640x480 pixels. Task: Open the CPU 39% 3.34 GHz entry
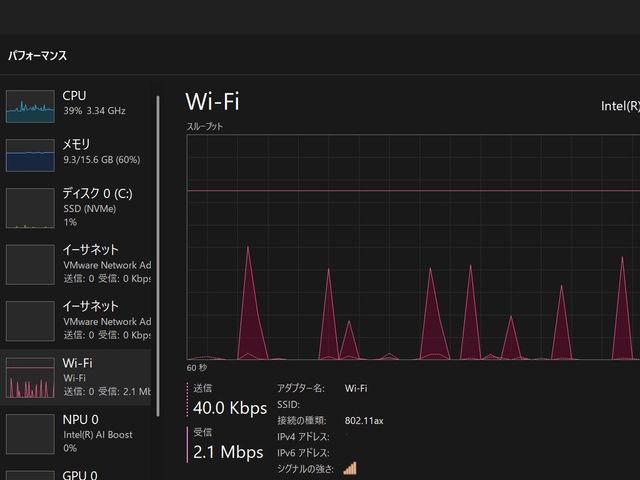point(100,103)
